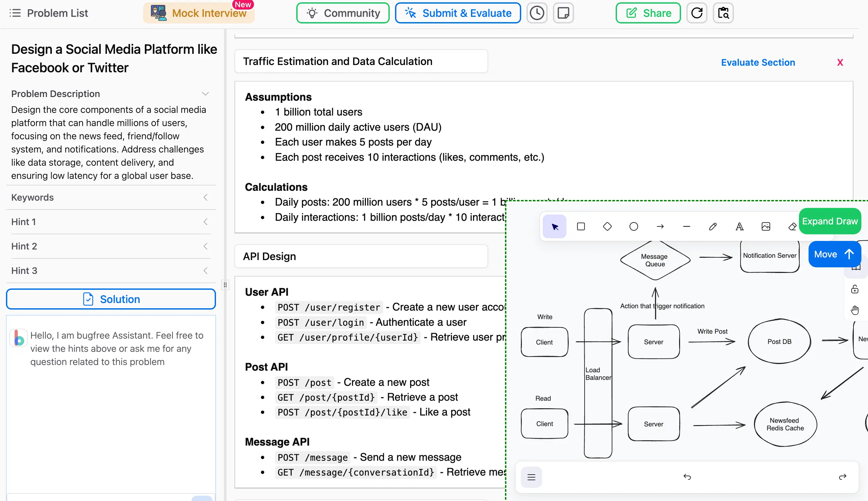868x501 pixels.
Task: Enable the hand pan tool
Action: click(855, 310)
